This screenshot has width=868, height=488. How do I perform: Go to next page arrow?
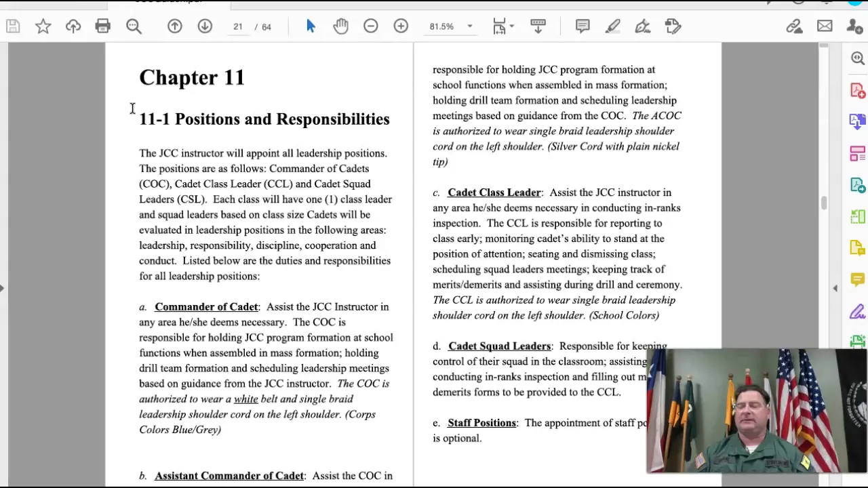pyautogui.click(x=205, y=26)
